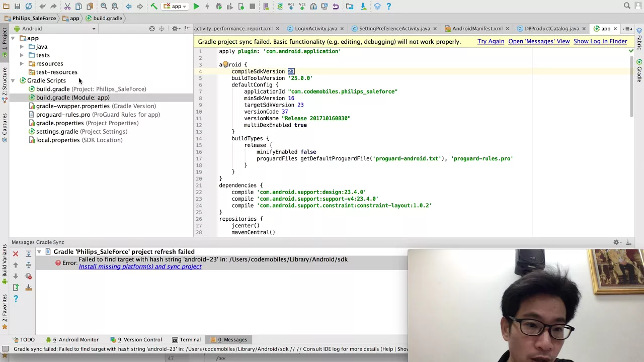Toggle hide warnings filter in Messages panel
Viewport: 644px width, 362px height.
pos(28,276)
